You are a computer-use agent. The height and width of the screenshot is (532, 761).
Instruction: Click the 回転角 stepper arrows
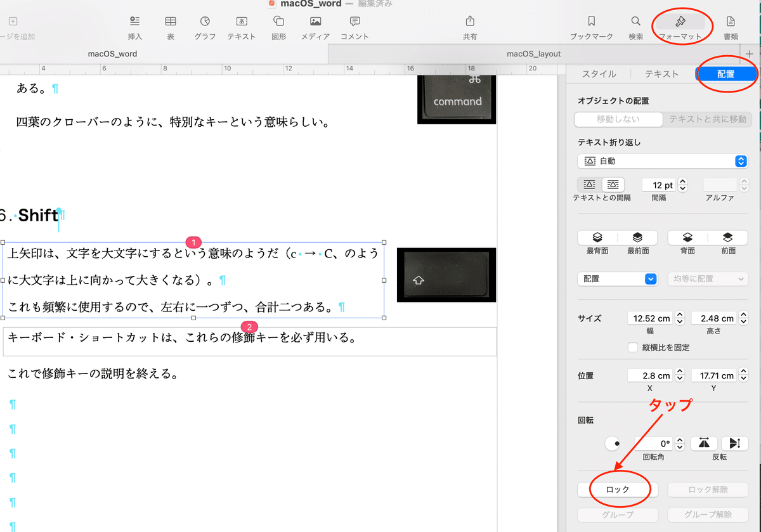click(680, 444)
